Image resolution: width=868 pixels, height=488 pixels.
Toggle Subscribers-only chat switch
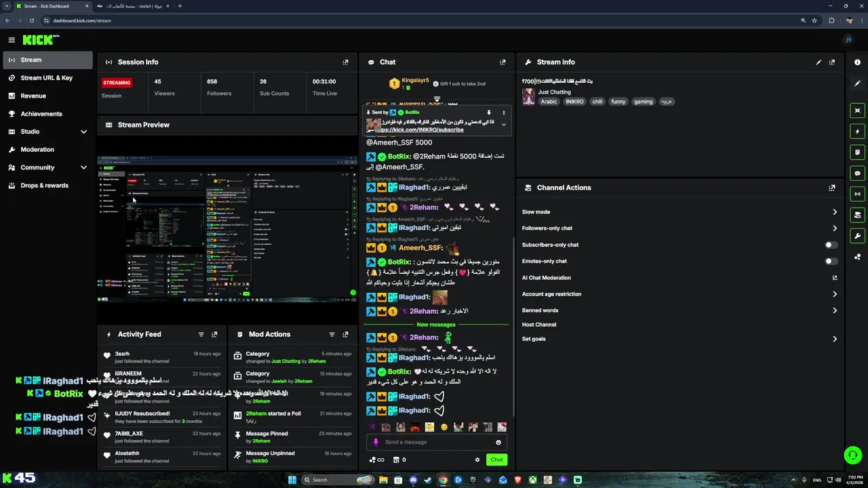click(x=831, y=245)
